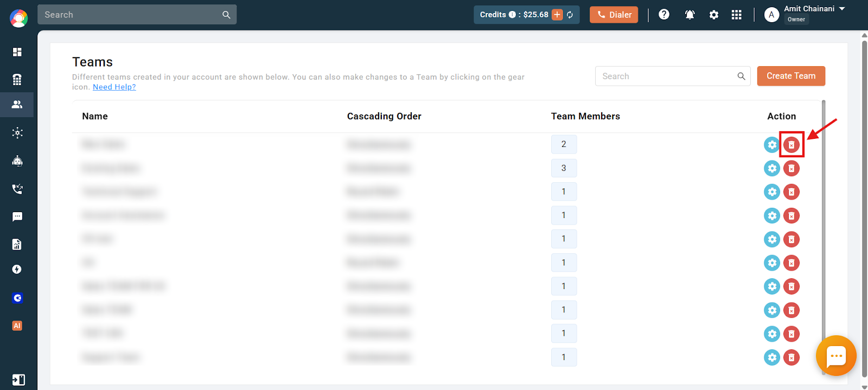The height and width of the screenshot is (390, 868).
Task: Click the Credits info icon
Action: pos(512,15)
